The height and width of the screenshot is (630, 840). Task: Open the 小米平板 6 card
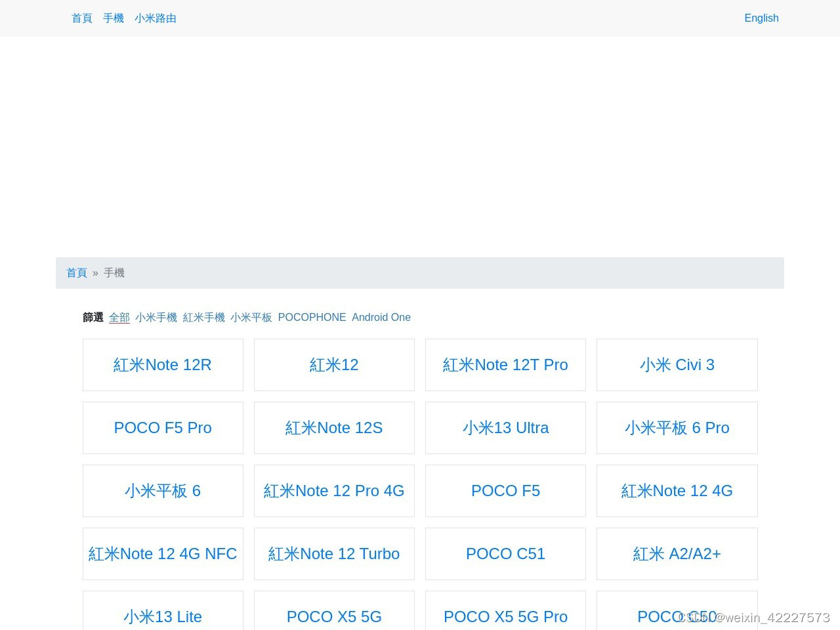[x=163, y=491]
